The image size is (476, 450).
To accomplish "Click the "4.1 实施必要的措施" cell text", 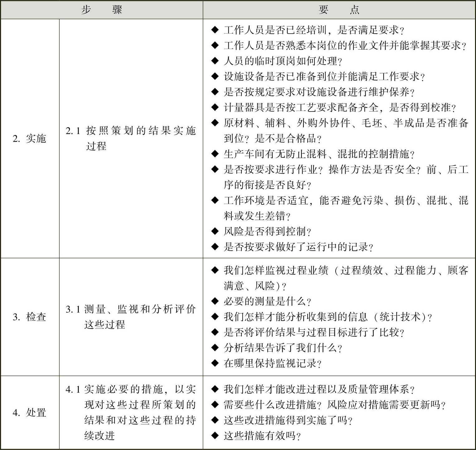I will click(x=131, y=412).
